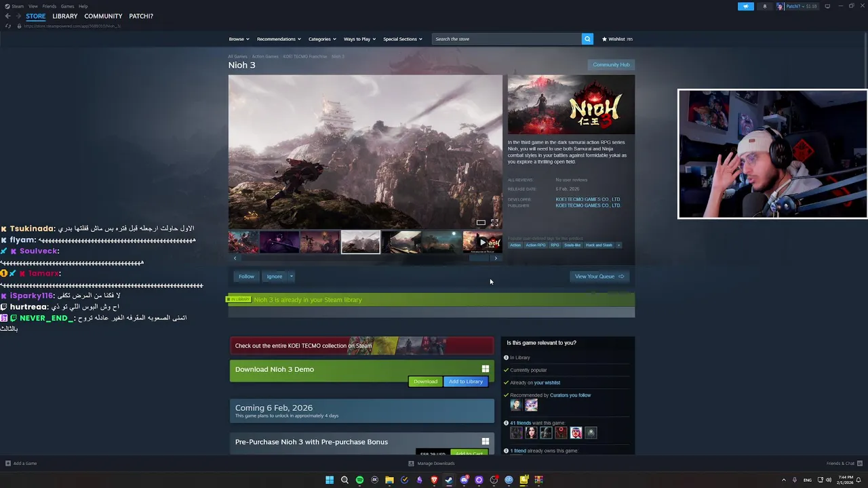This screenshot has width=868, height=488.
Task: Go back with the navigation arrow
Action: pos(8,16)
